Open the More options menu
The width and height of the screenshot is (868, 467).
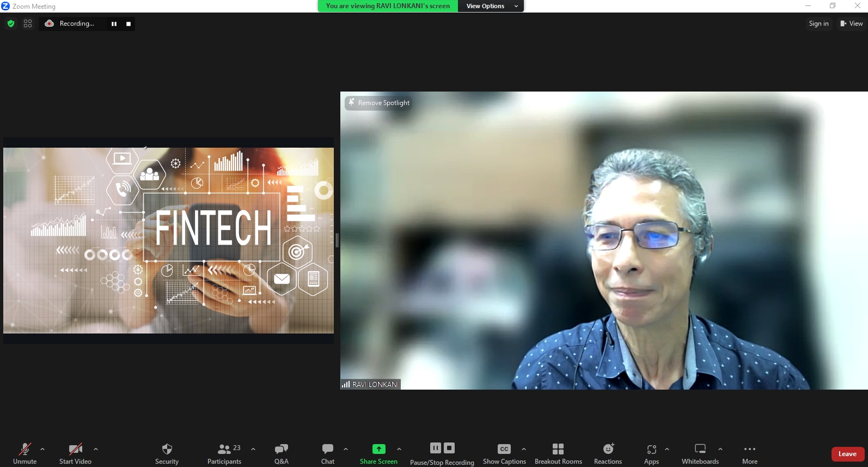pos(750,453)
